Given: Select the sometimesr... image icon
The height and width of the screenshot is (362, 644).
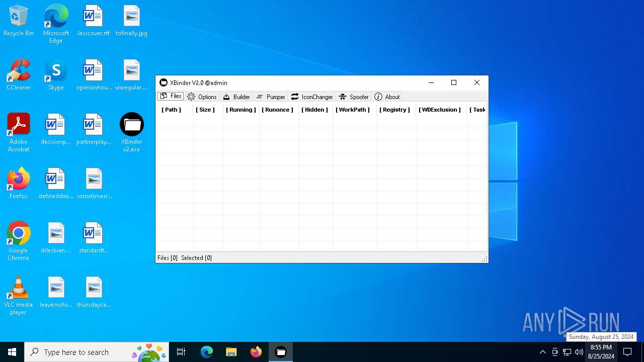Looking at the screenshot, I should 94,184.
